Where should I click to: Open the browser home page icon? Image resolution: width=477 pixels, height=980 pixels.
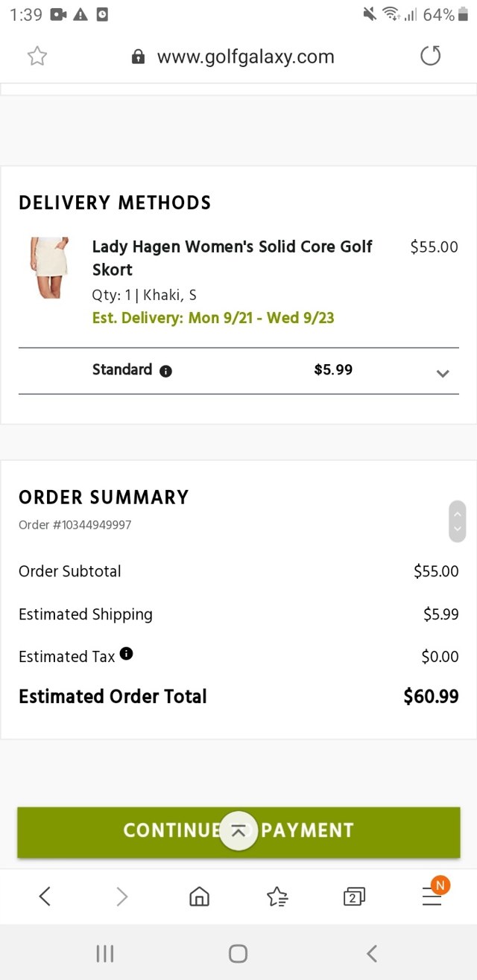click(x=199, y=896)
